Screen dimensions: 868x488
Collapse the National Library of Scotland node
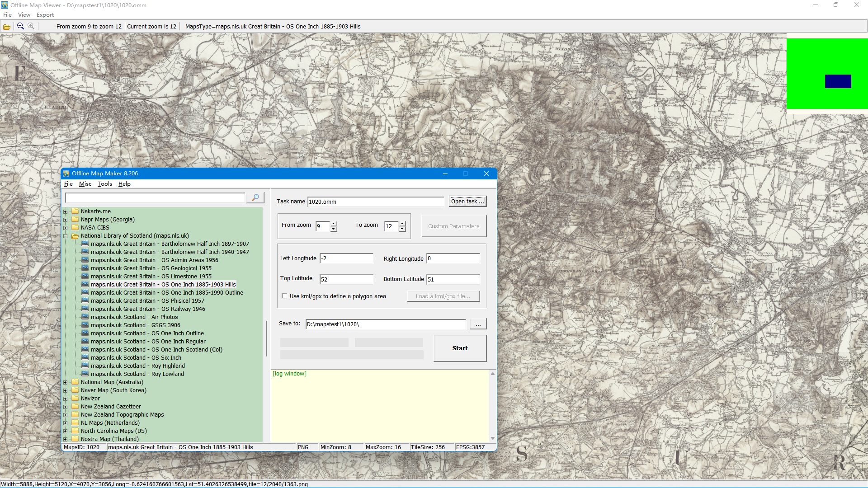66,235
